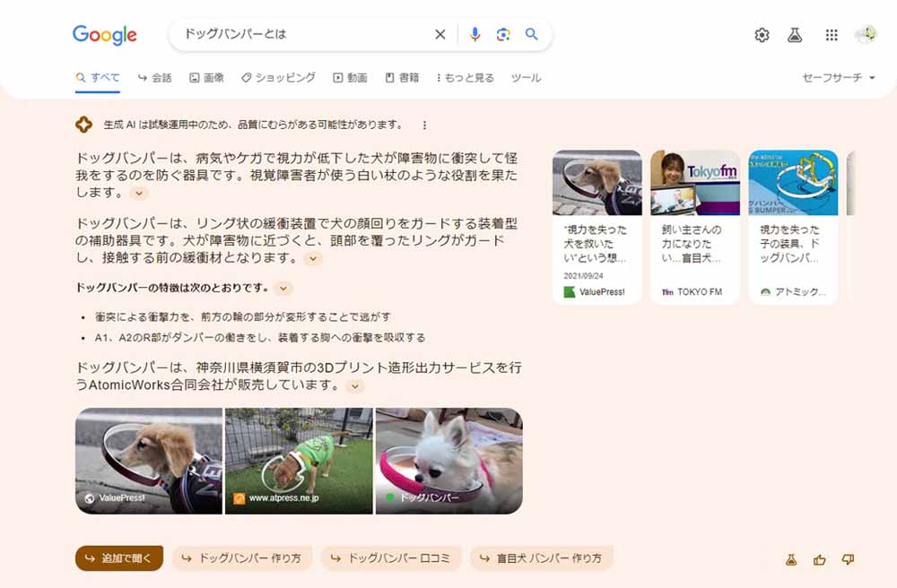The width and height of the screenshot is (897, 588).
Task: Open the AI overview three-dot menu
Action: pyautogui.click(x=424, y=125)
